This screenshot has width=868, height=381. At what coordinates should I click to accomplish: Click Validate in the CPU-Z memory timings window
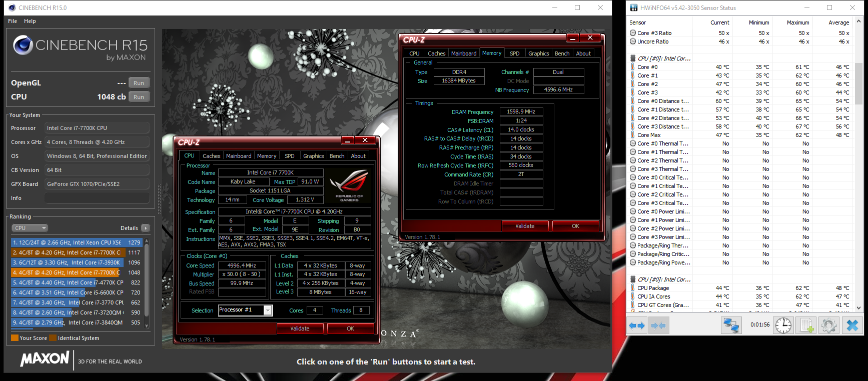[525, 226]
